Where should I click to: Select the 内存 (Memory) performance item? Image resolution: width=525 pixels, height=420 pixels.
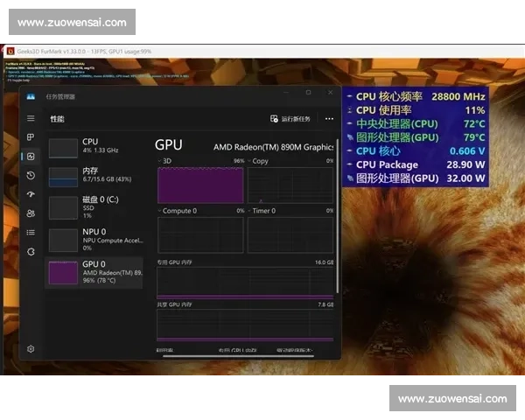pos(96,175)
